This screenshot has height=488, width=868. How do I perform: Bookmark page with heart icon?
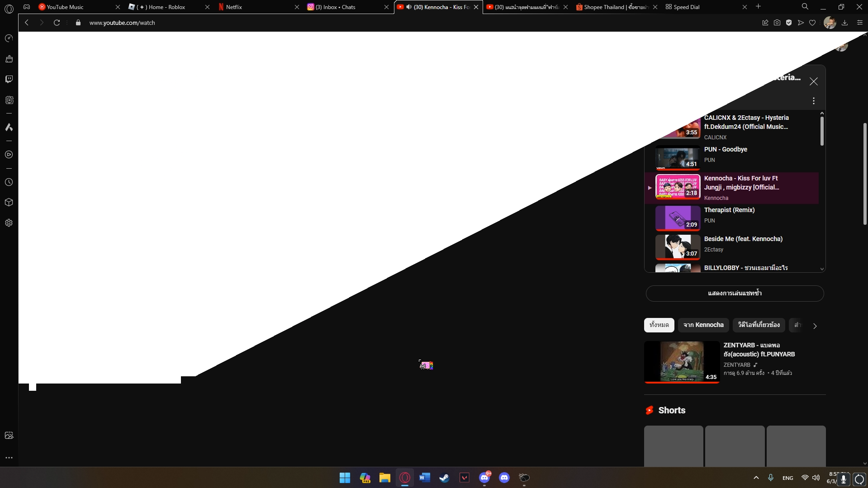tap(812, 23)
